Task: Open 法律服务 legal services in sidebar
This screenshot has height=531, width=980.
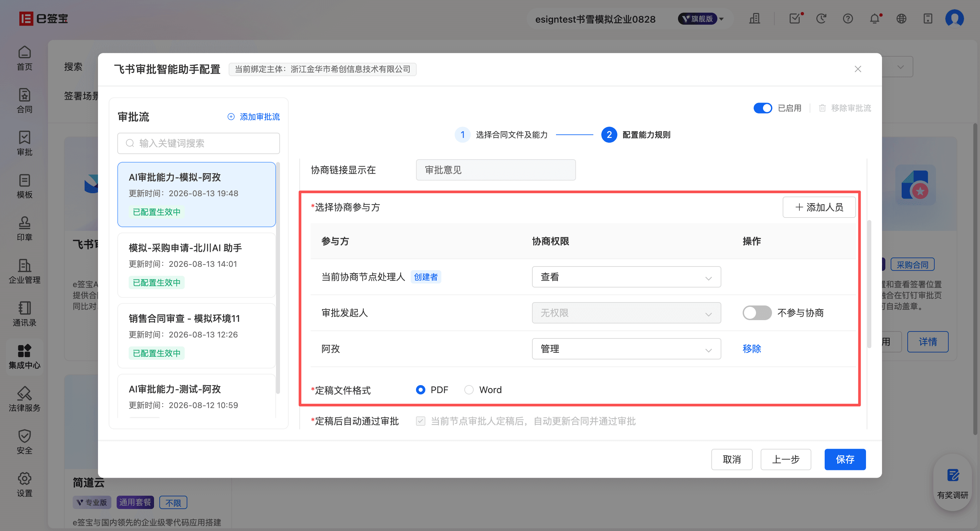Action: tap(24, 399)
